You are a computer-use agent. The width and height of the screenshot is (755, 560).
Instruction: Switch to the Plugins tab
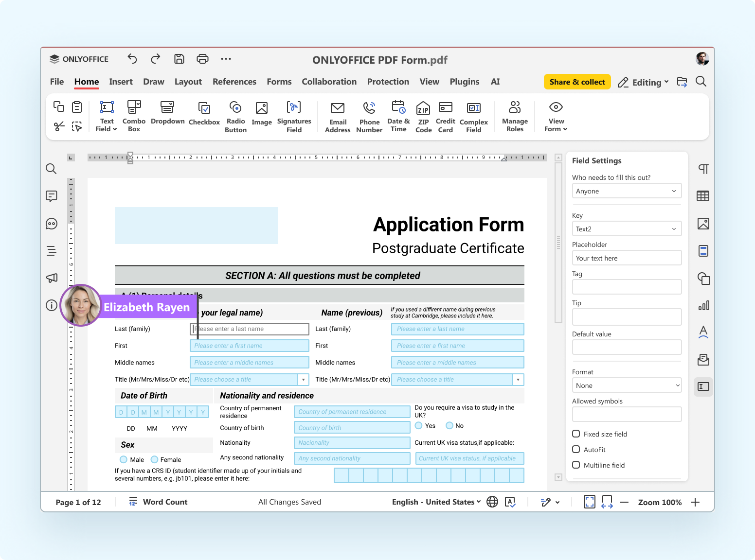pos(465,82)
